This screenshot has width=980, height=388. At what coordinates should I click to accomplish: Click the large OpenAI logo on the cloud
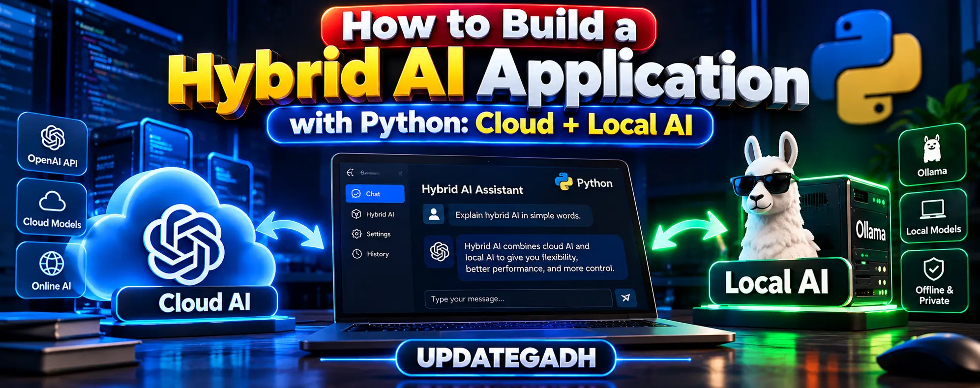pos(184,244)
